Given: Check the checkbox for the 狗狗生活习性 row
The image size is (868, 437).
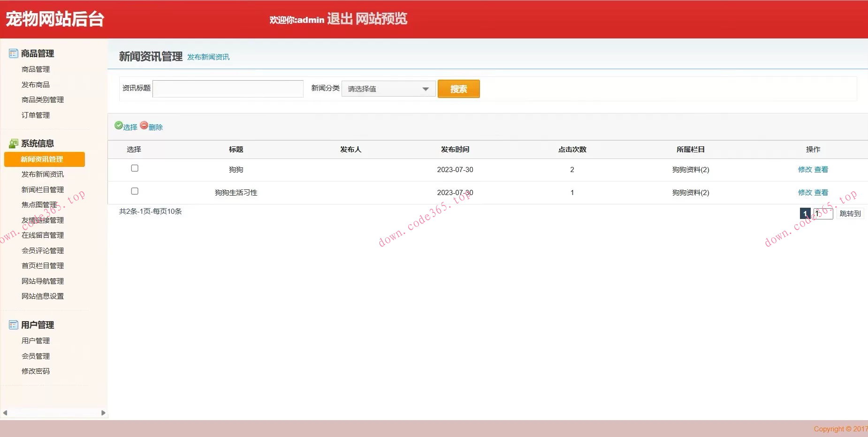Looking at the screenshot, I should click(x=135, y=191).
